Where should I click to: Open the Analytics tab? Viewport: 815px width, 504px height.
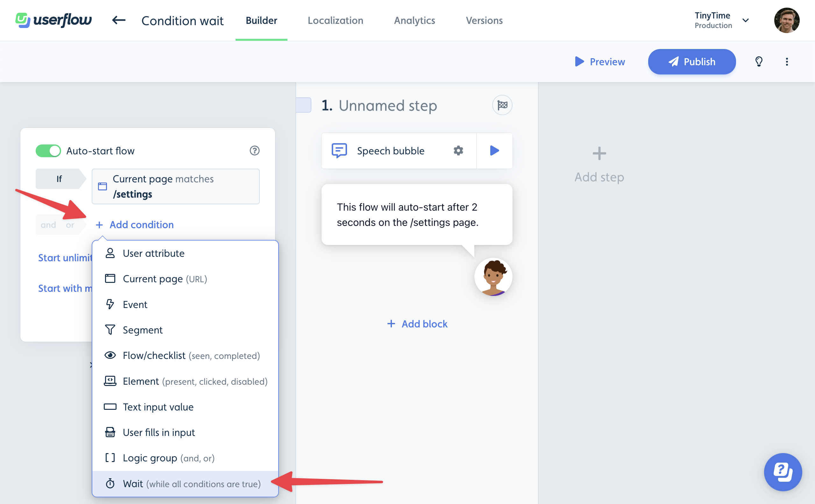point(415,20)
